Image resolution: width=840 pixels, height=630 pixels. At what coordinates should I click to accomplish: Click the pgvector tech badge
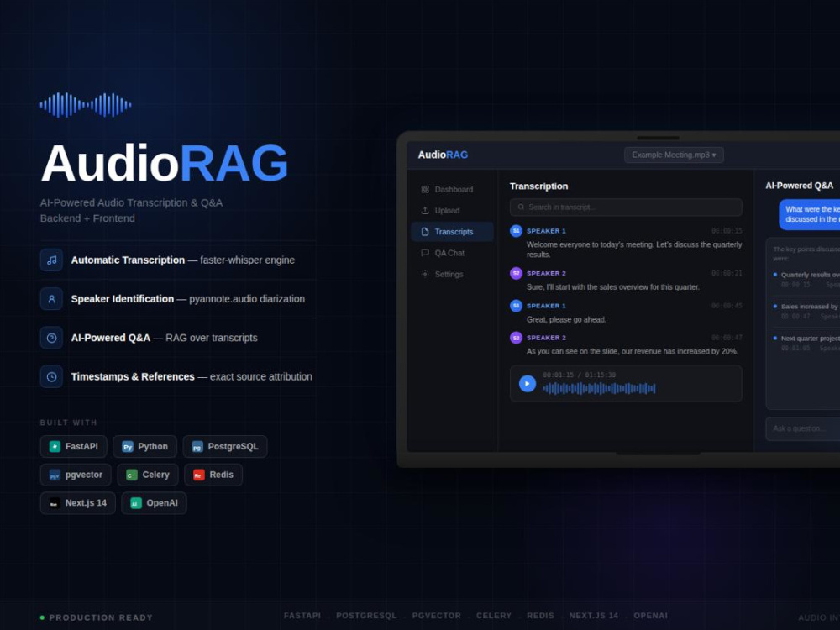[x=76, y=475]
